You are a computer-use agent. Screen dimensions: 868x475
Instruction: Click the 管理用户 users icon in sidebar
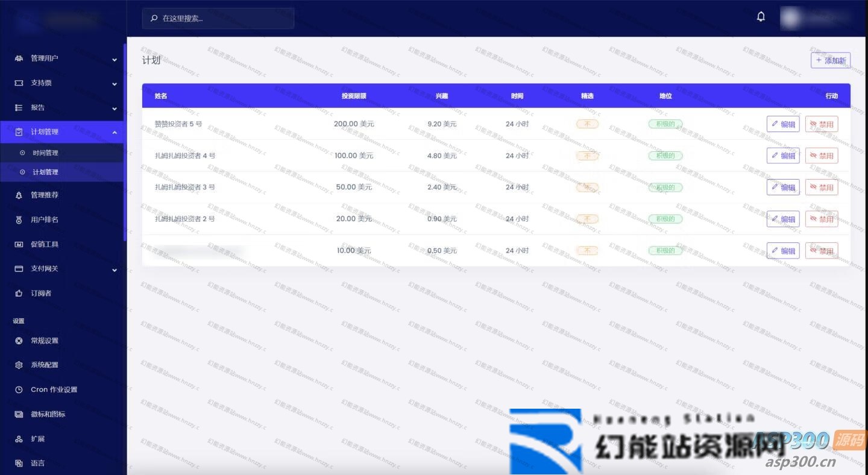[x=19, y=58]
